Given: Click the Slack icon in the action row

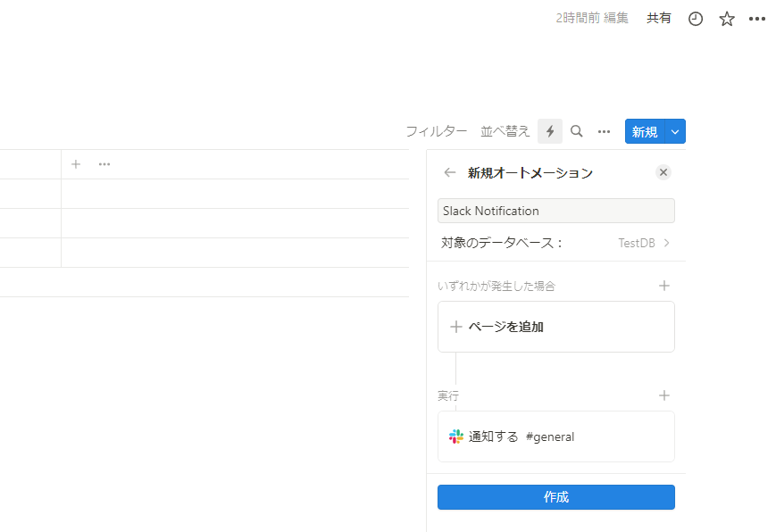Looking at the screenshot, I should 456,436.
